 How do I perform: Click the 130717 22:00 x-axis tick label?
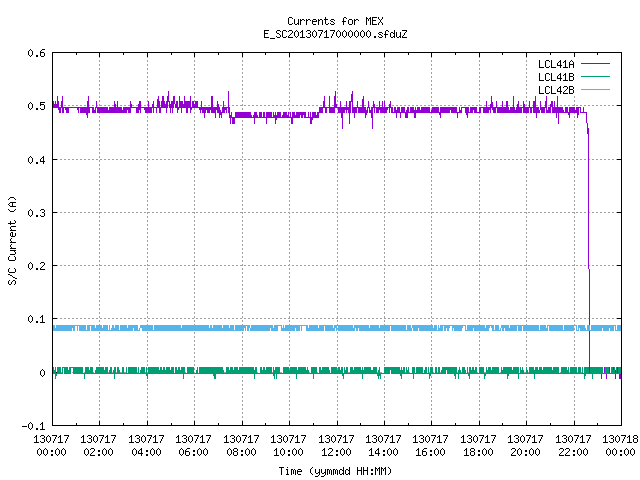click(573, 446)
